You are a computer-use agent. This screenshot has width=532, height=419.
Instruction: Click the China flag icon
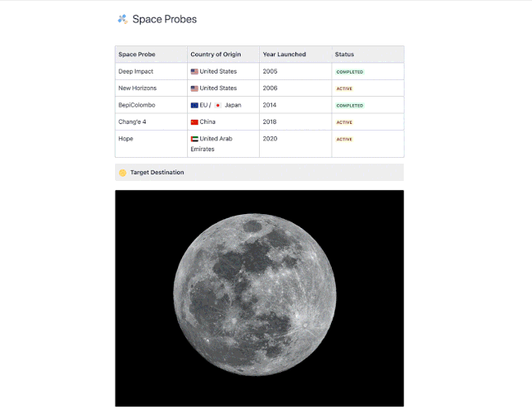tap(194, 122)
